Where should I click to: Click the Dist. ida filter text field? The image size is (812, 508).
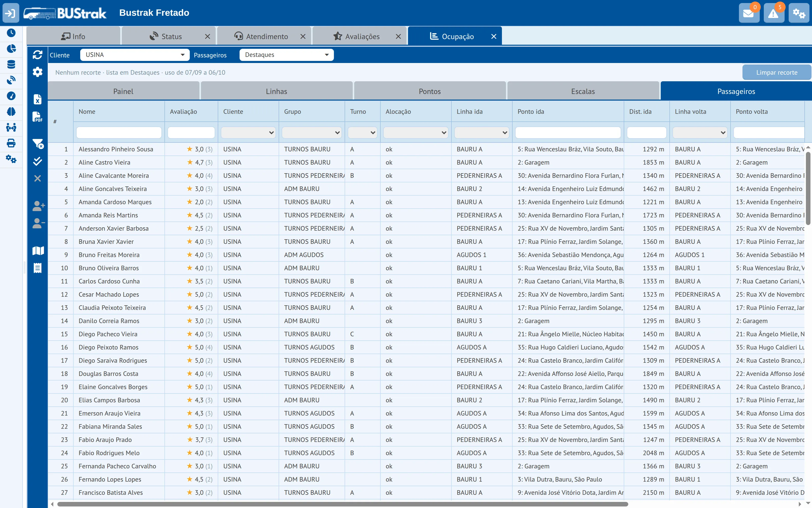coord(647,133)
